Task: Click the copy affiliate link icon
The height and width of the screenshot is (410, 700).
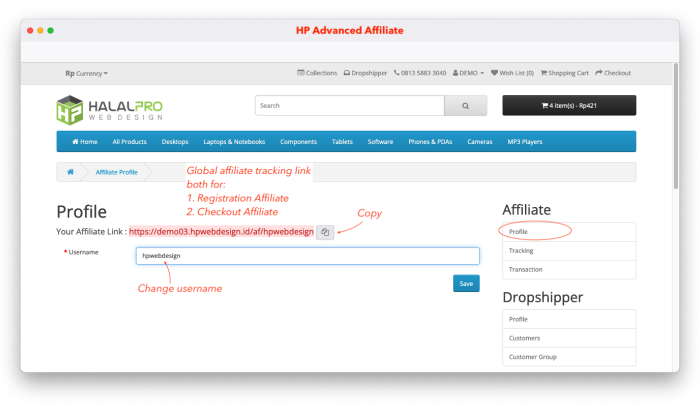Action: point(325,232)
